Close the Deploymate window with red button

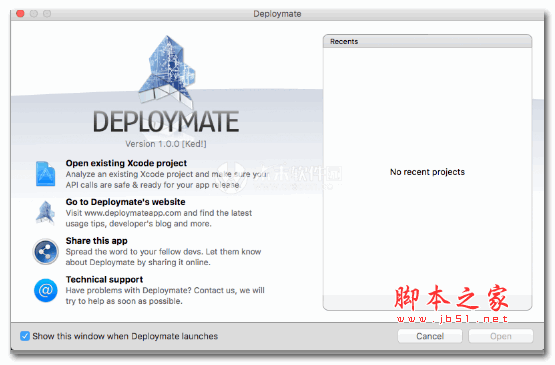click(x=21, y=13)
